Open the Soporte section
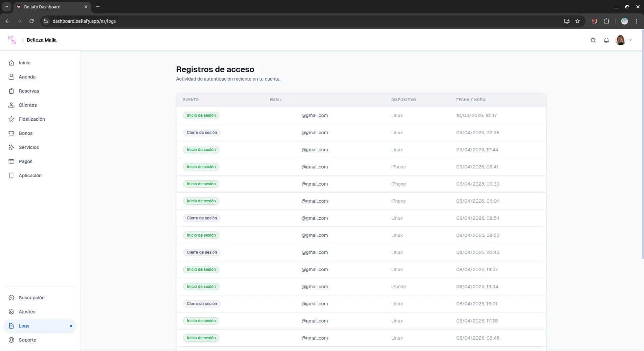 28,340
